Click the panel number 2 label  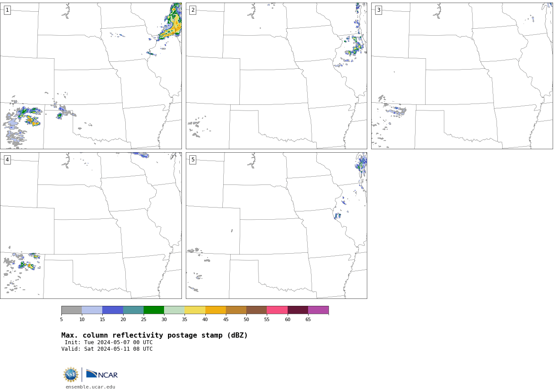tap(193, 10)
